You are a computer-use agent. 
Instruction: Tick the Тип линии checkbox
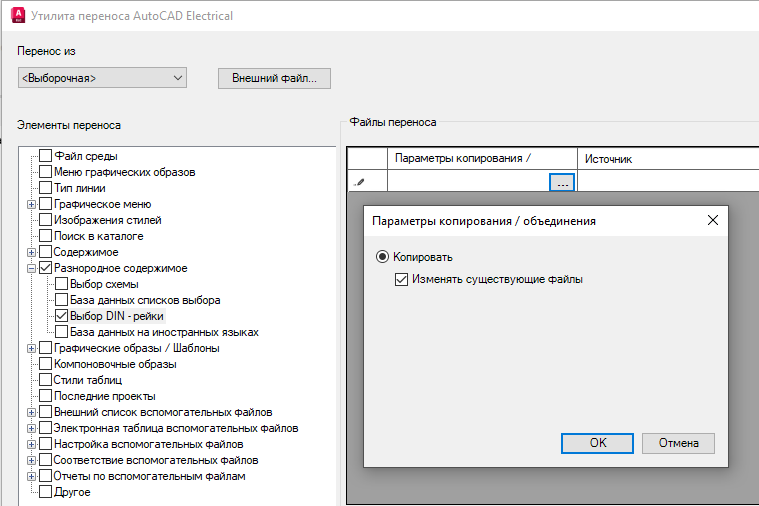(46, 188)
